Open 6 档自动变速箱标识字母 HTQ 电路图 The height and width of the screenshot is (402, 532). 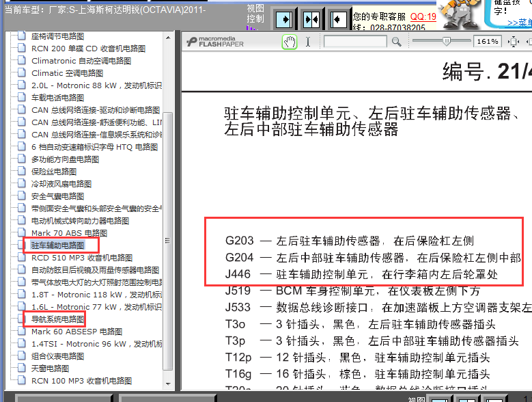(x=94, y=147)
